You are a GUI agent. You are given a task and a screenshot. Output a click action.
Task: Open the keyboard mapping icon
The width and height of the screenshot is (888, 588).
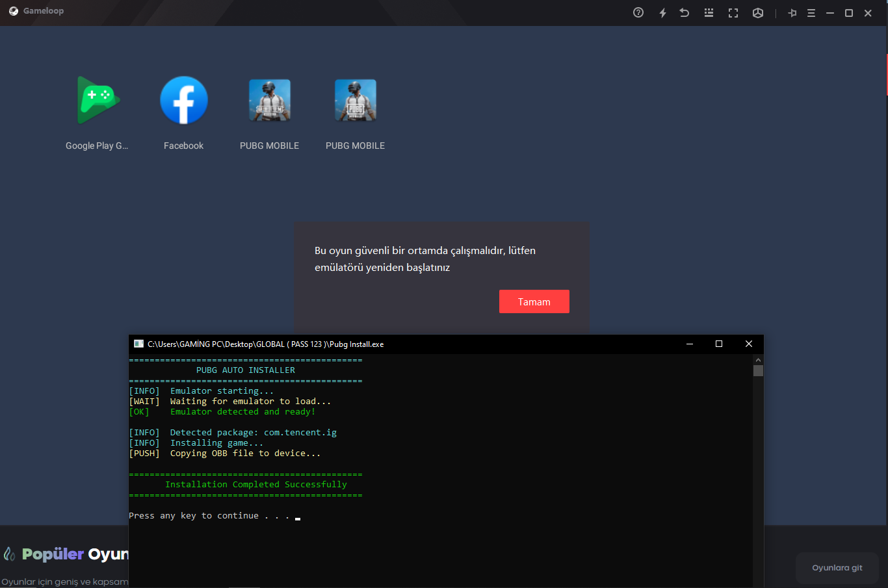click(709, 12)
